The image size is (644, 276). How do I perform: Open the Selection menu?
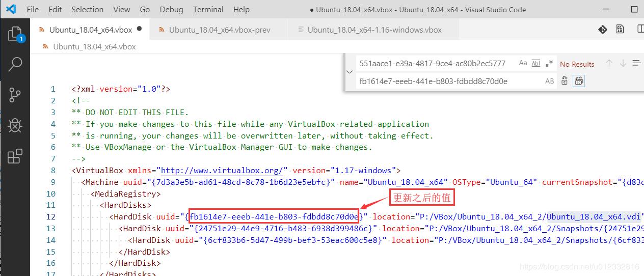tap(87, 9)
